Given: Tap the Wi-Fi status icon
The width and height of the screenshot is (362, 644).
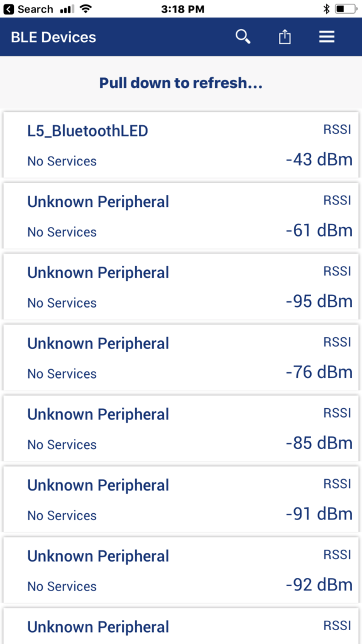Looking at the screenshot, I should coord(85,9).
